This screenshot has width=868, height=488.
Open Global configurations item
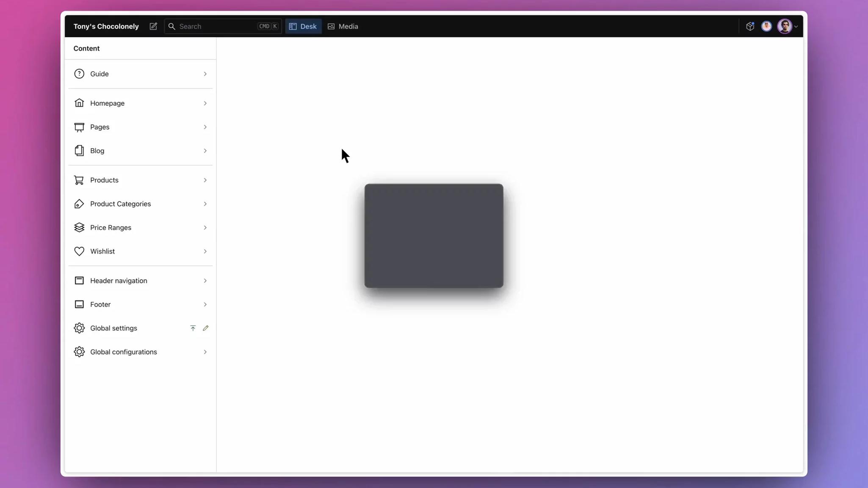click(123, 352)
